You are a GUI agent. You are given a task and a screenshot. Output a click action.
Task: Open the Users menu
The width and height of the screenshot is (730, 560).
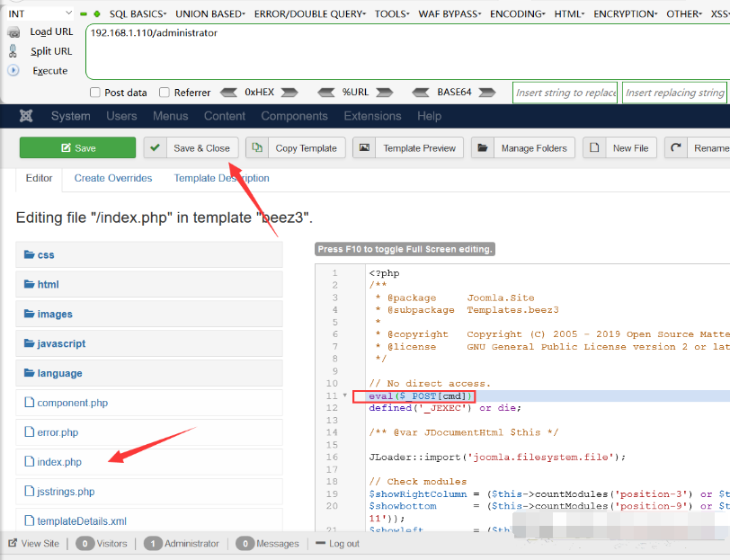121,116
